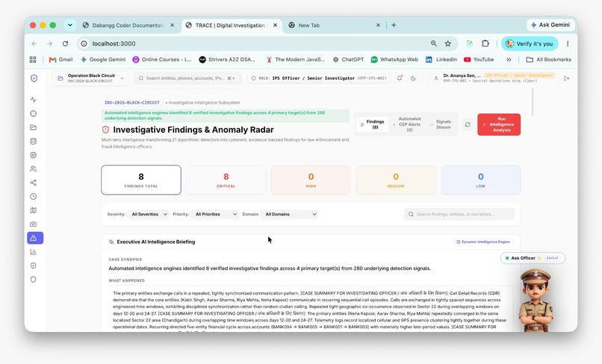Open the All Priorities dropdown
This screenshot has width=602, height=364.
[215, 214]
